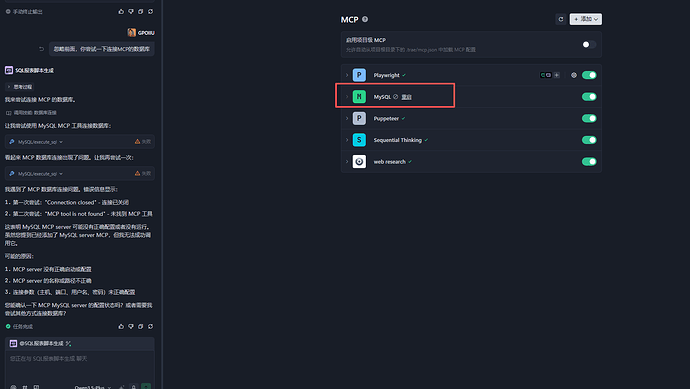
Task: Toggle the project-level MCP switch
Action: click(589, 44)
